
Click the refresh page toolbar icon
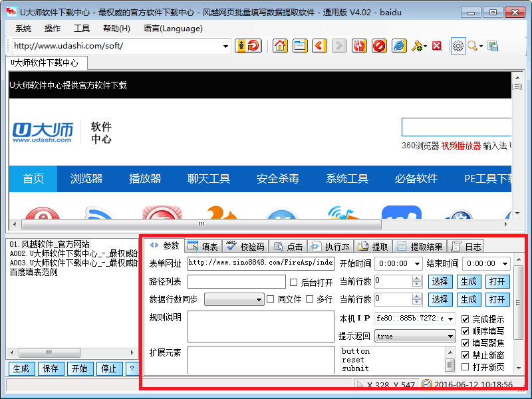tap(359, 46)
